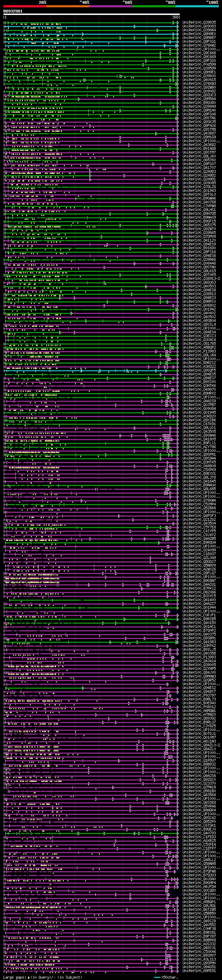Select label UniRef100_Q9SK35

point(199,122)
